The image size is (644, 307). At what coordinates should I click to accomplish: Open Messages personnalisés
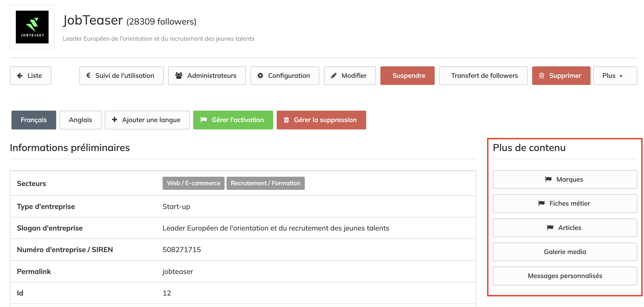pos(565,276)
